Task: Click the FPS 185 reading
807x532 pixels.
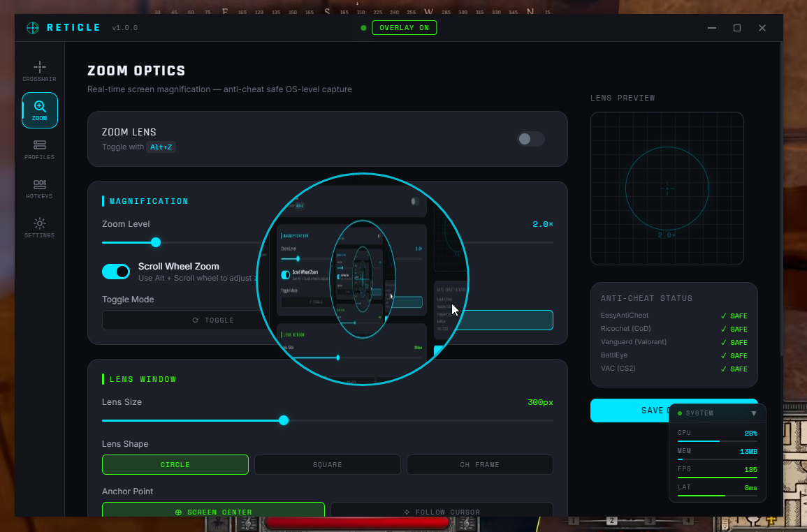Action: click(x=751, y=470)
